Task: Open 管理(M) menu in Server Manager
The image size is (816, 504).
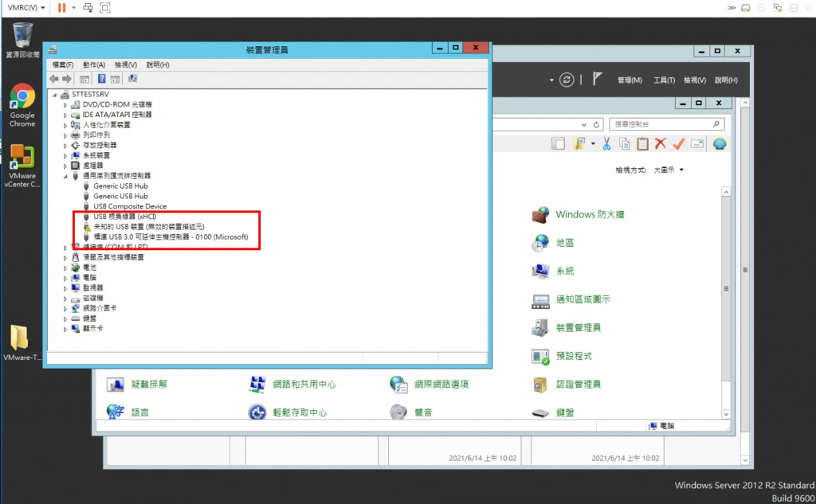Action: coord(630,80)
